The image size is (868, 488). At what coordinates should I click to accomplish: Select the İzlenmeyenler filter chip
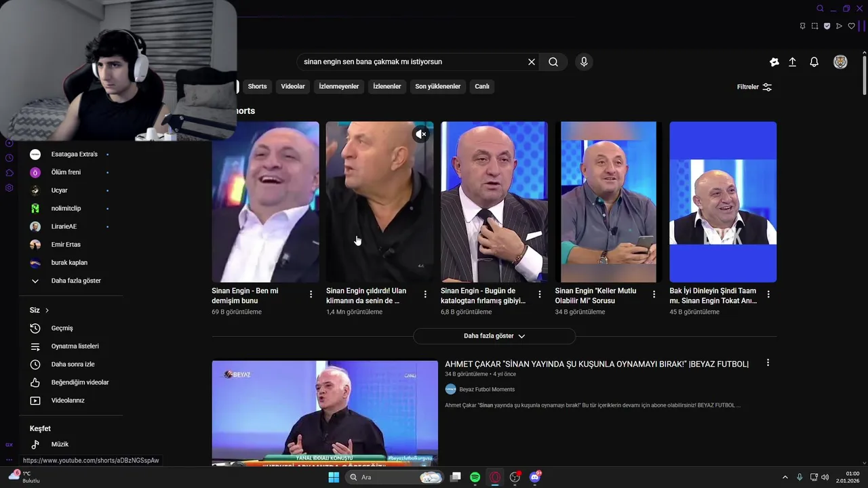pyautogui.click(x=338, y=86)
